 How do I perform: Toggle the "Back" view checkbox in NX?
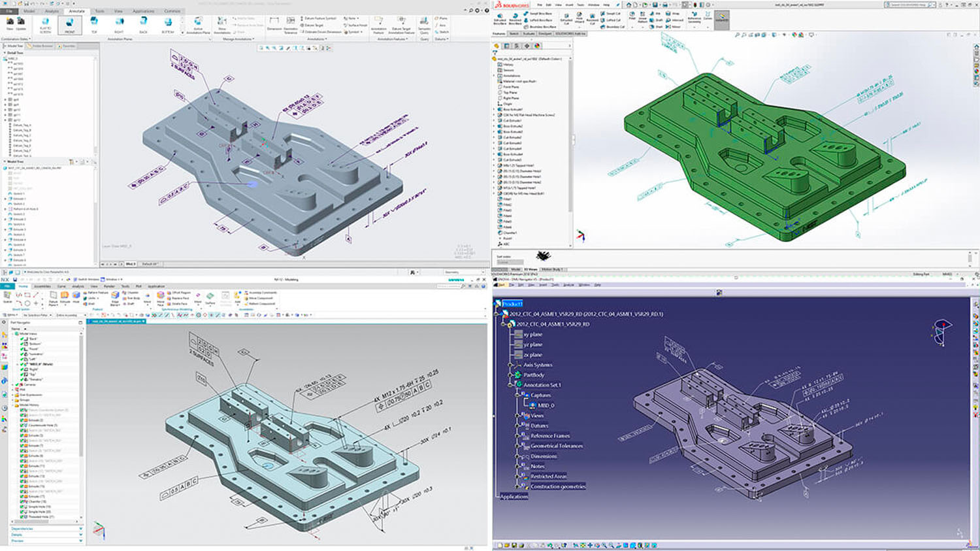coord(22,339)
